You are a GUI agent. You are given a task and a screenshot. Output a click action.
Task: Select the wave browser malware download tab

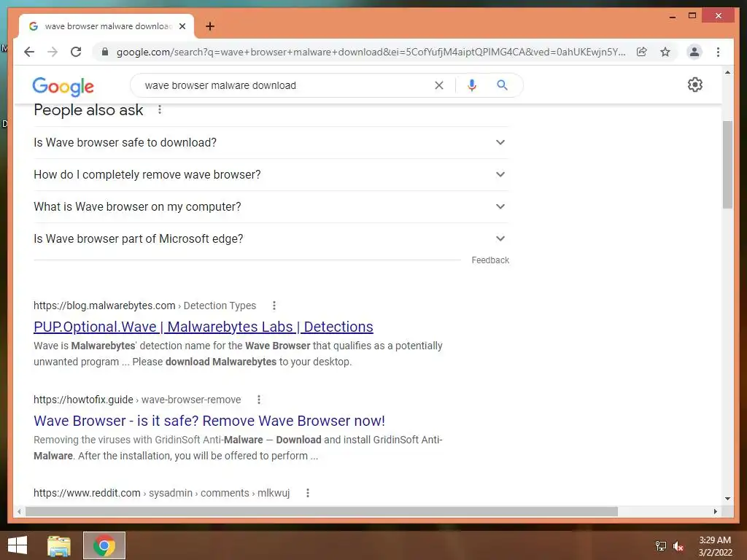(107, 26)
